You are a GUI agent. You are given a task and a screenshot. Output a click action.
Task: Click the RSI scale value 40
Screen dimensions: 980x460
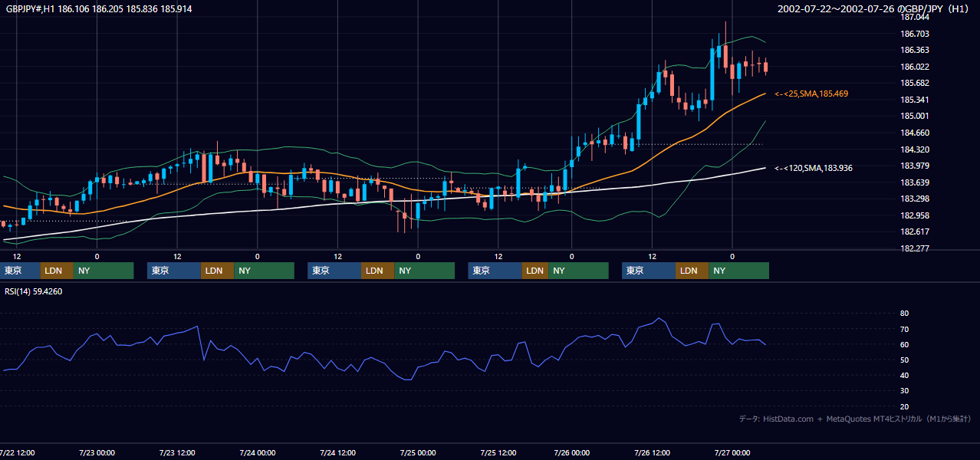[904, 375]
